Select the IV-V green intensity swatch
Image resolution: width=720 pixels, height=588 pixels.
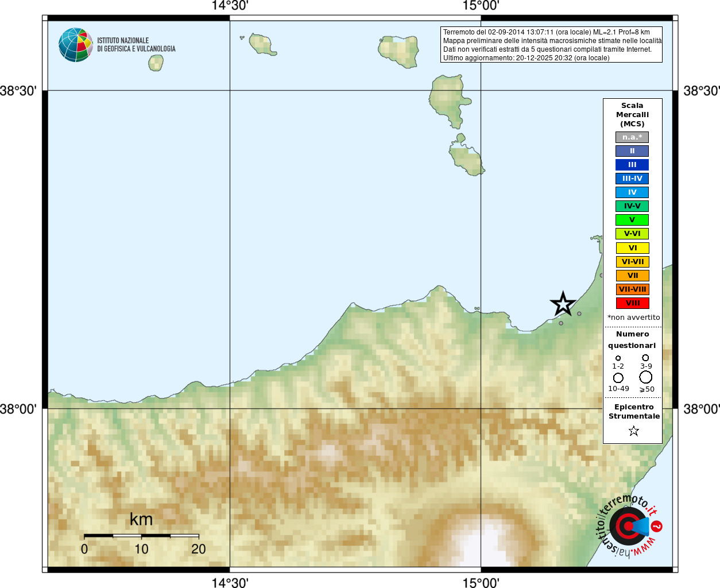point(632,206)
